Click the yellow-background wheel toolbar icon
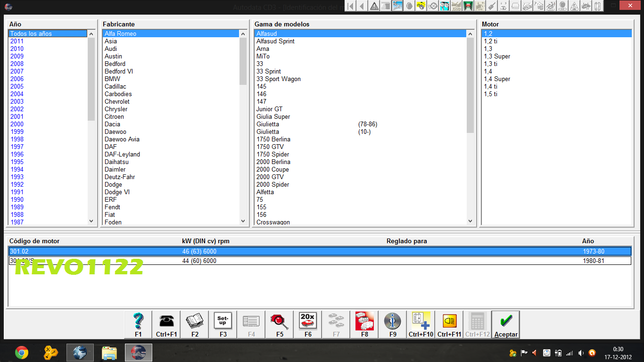Screen dimensions: 644x362 point(421,6)
